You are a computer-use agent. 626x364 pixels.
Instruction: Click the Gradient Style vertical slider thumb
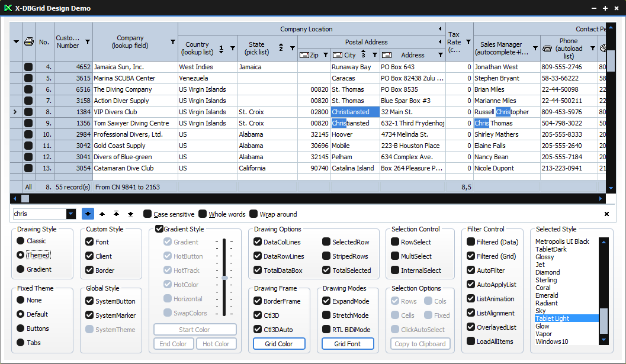pyautogui.click(x=224, y=278)
